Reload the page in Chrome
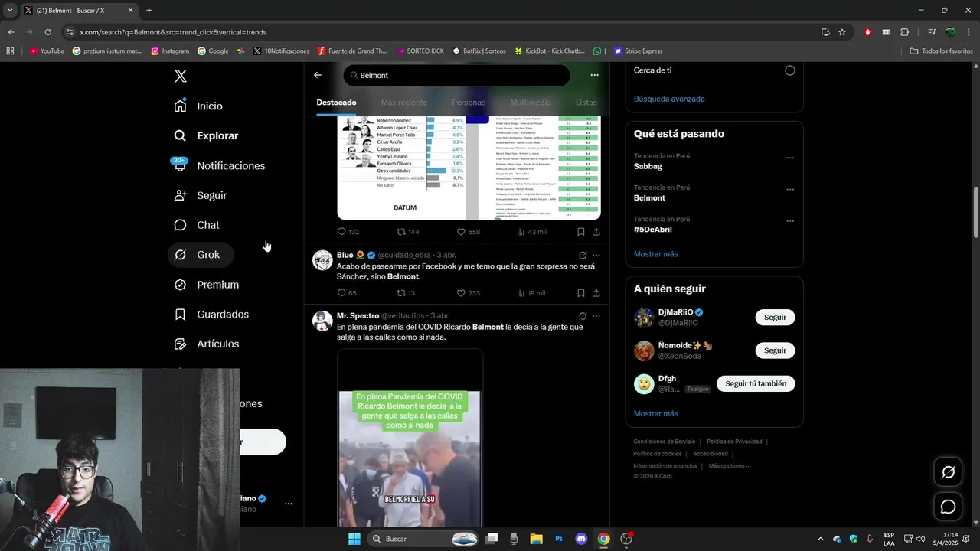Screen dimensions: 980x551 (47, 32)
